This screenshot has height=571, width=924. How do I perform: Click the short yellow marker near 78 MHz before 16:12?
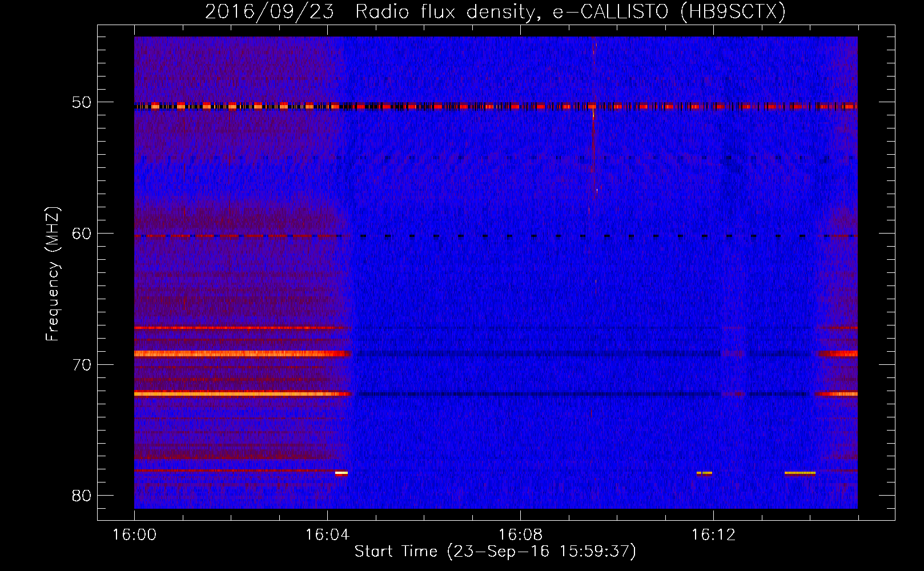(x=704, y=473)
